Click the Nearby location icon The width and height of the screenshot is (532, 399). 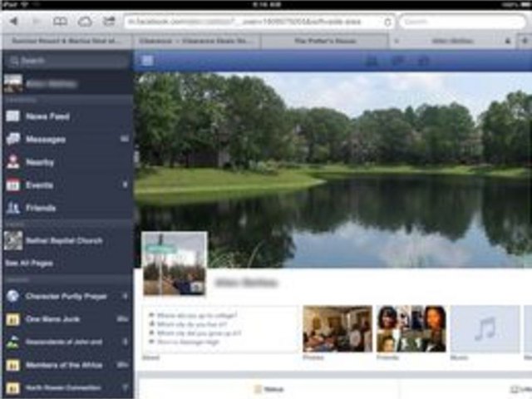(13, 162)
